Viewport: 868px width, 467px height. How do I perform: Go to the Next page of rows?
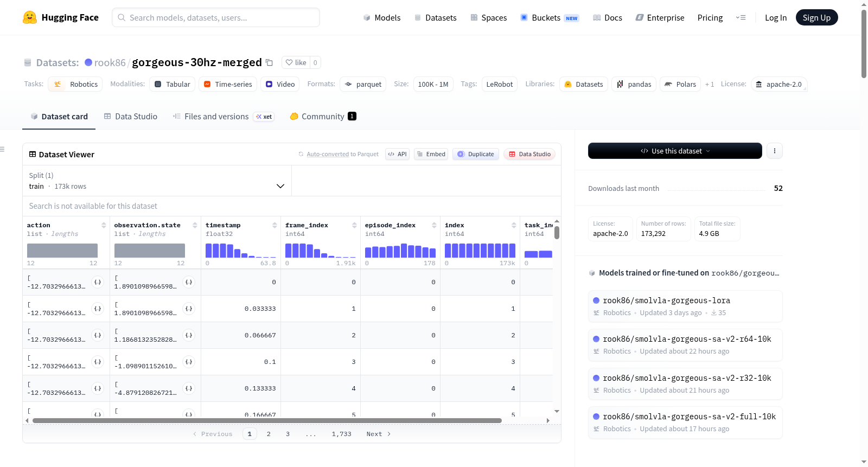[x=379, y=434]
